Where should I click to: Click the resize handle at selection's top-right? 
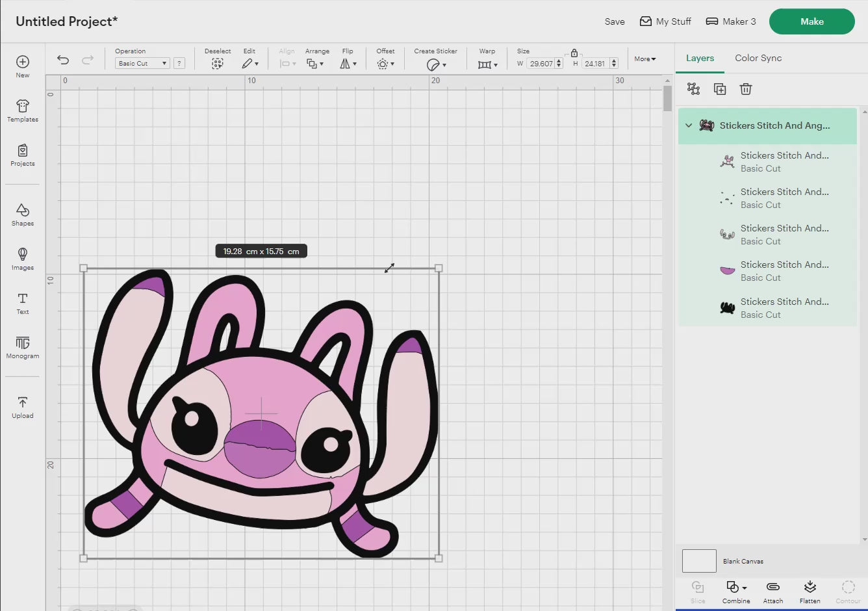coord(439,268)
